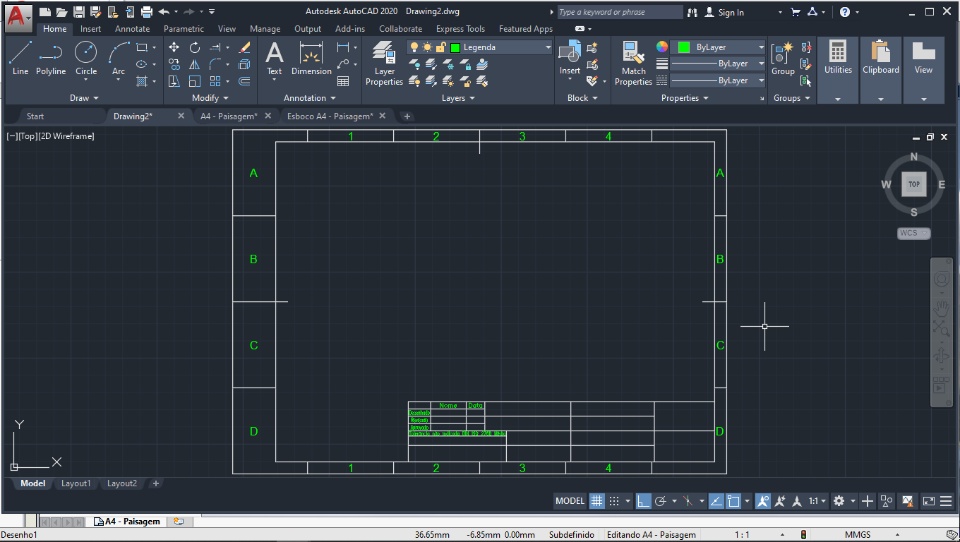Toggle the layer lock icon for Legenda
960x542 pixels.
click(x=440, y=47)
